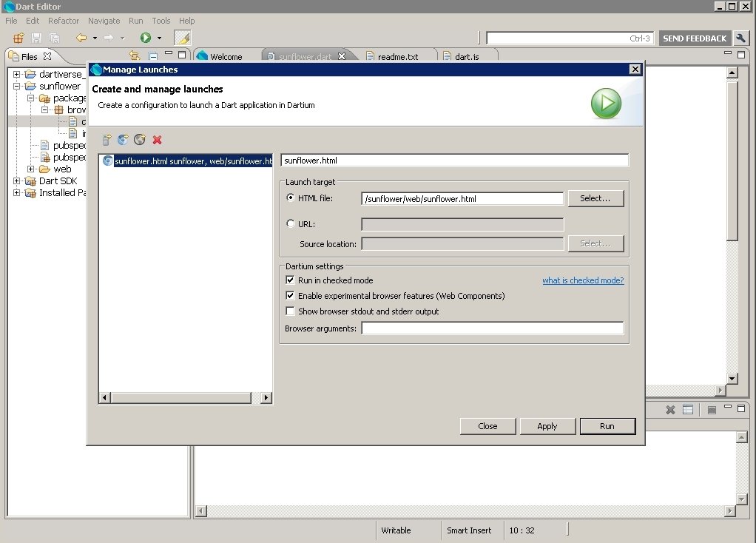
Task: Expand the Dart SDK node
Action: (16, 181)
